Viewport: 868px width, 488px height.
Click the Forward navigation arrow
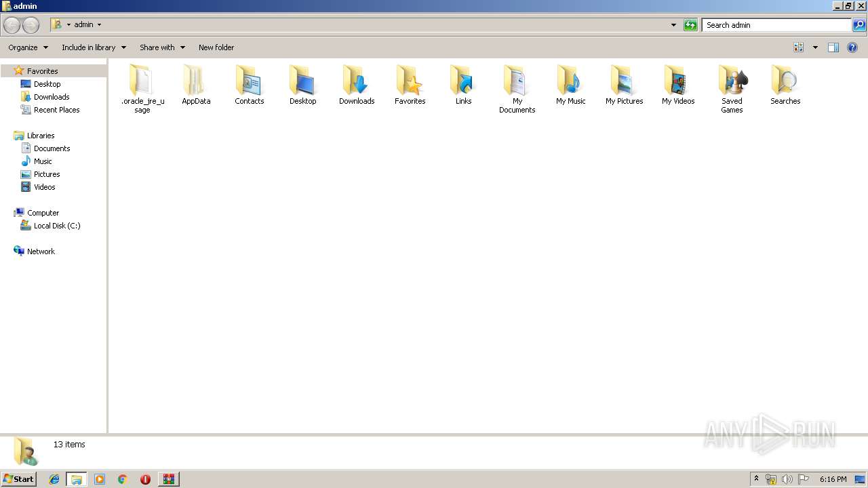[31, 25]
